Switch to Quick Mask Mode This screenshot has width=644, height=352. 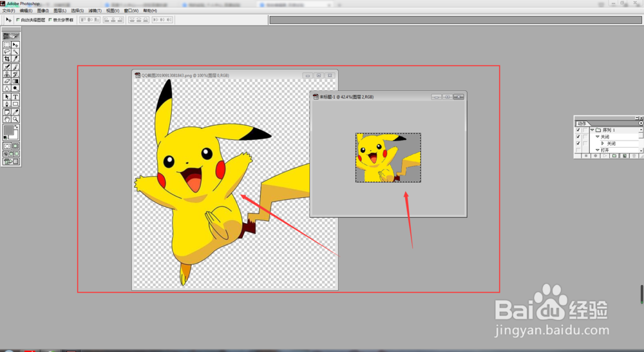15,146
